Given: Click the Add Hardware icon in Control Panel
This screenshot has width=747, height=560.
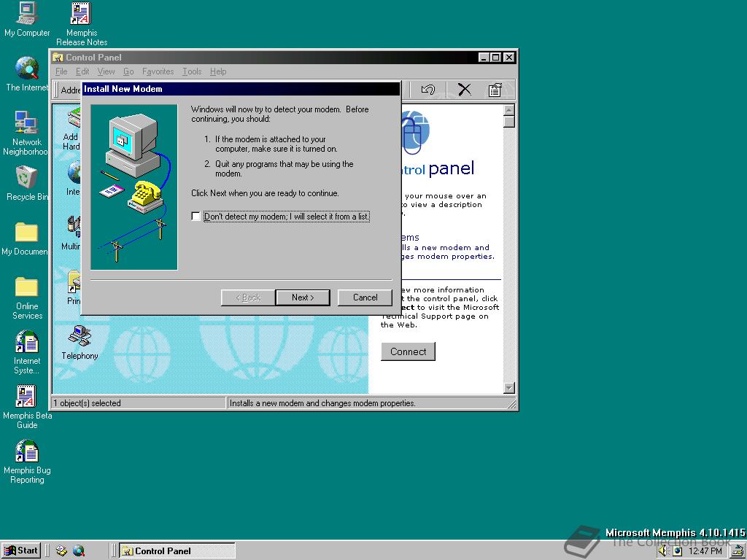Looking at the screenshot, I should point(72,129).
